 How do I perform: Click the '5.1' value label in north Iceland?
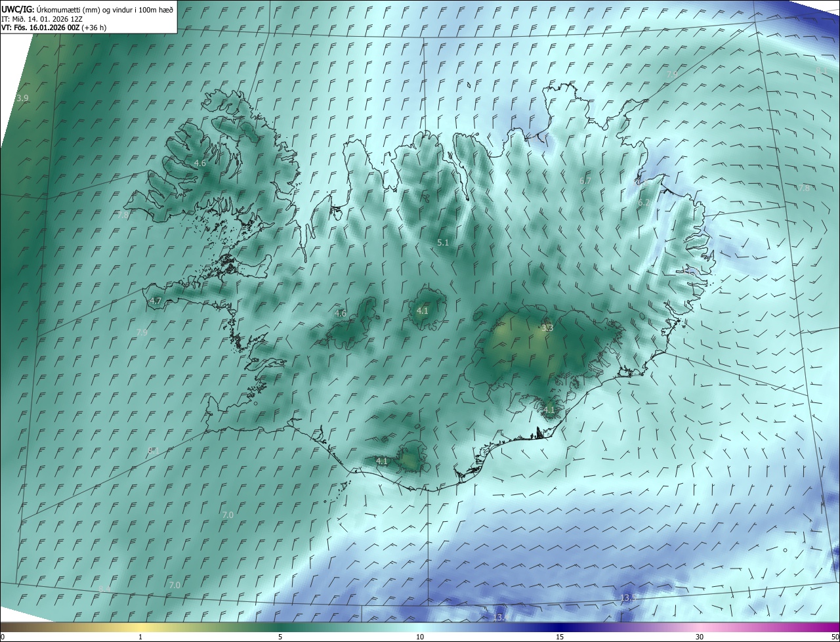point(443,242)
